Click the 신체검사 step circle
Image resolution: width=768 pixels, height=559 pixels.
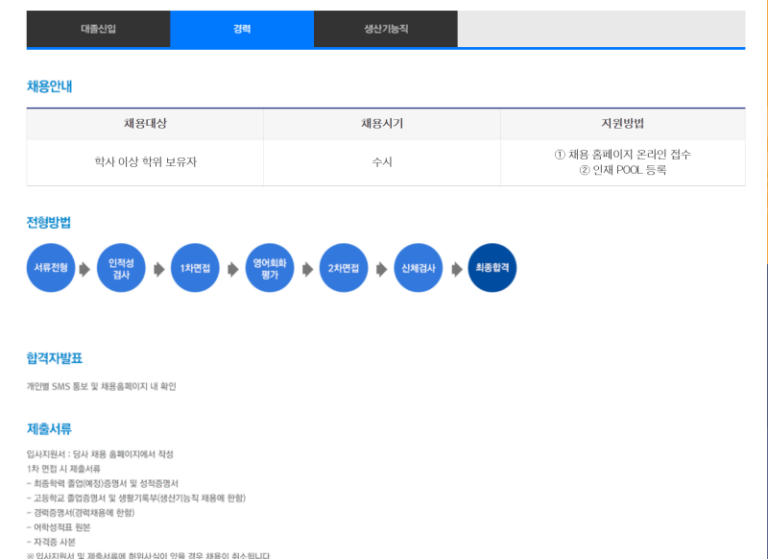pos(418,268)
